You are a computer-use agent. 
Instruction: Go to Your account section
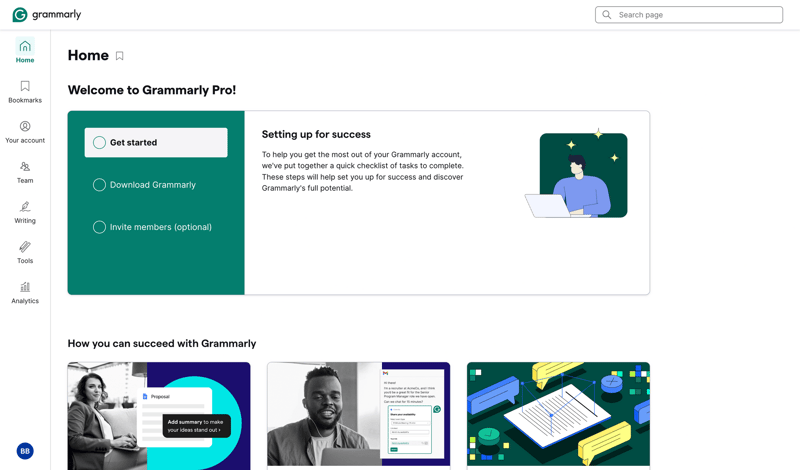pos(24,132)
